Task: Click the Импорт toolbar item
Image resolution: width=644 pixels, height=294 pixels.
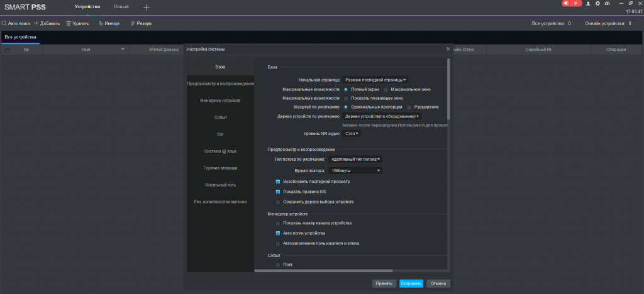Action: tap(109, 23)
